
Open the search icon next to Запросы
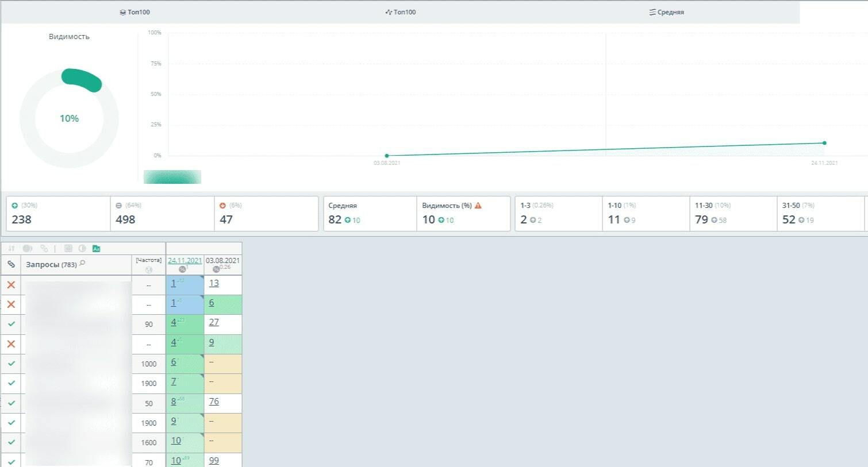tap(82, 263)
